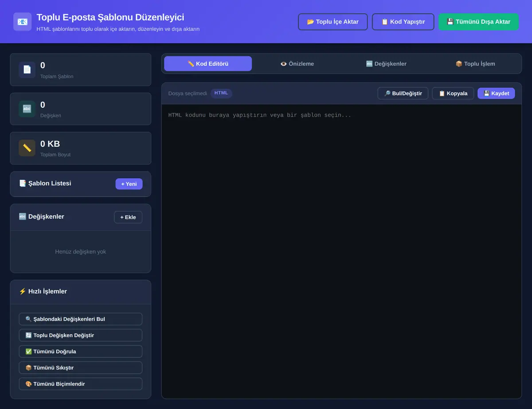Viewport: 532px width, 409px height.
Task: Click inside the HTML code editor area
Action: click(x=341, y=251)
